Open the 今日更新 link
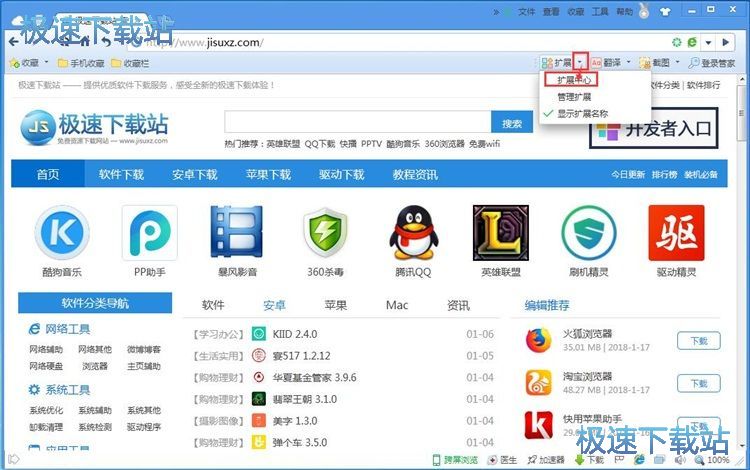Viewport: 750px width, 470px height. pyautogui.click(x=628, y=175)
